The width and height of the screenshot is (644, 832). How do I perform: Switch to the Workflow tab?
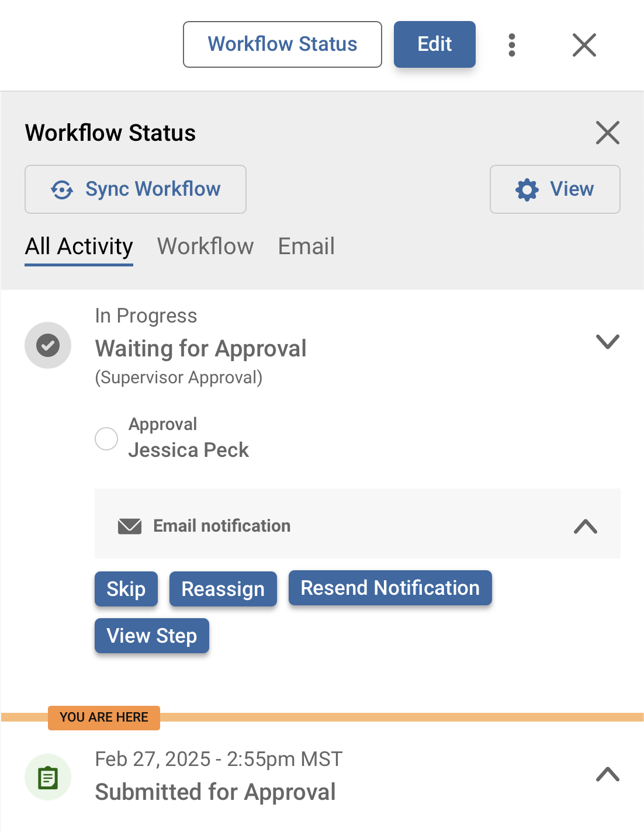click(205, 247)
